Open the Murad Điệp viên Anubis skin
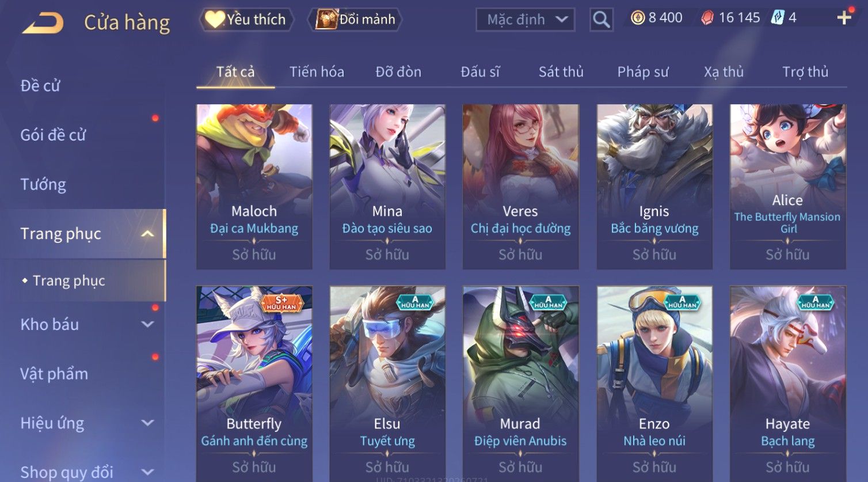 pyautogui.click(x=520, y=384)
